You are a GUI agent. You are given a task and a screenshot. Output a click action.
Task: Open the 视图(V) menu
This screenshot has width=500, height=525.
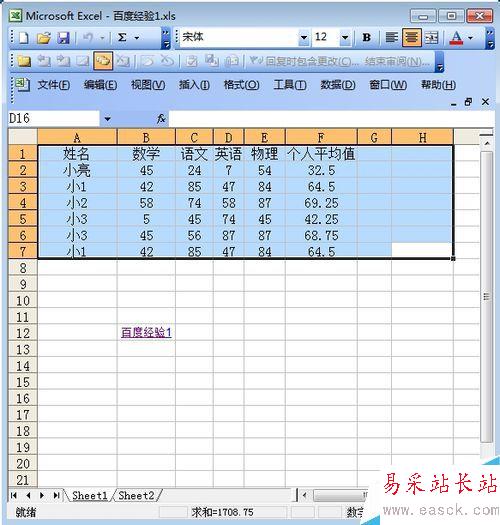[x=148, y=85]
